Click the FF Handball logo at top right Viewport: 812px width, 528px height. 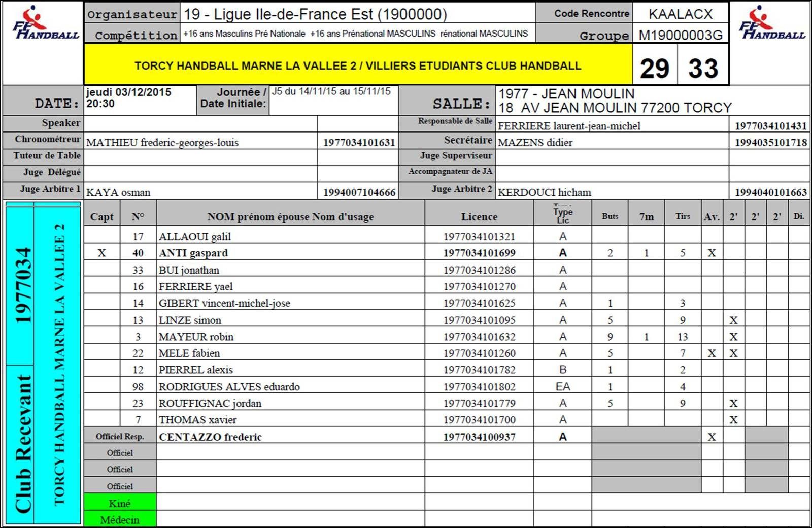point(771,23)
